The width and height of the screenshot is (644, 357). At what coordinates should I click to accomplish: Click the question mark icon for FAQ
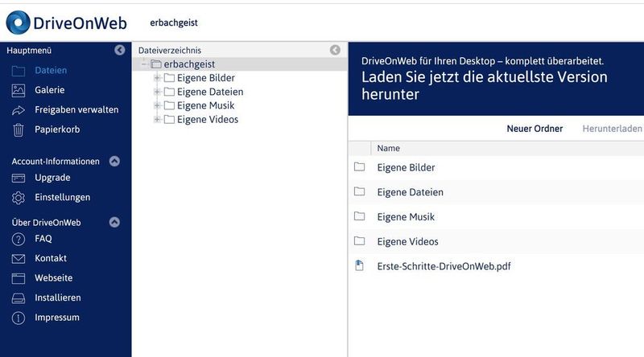(x=18, y=239)
